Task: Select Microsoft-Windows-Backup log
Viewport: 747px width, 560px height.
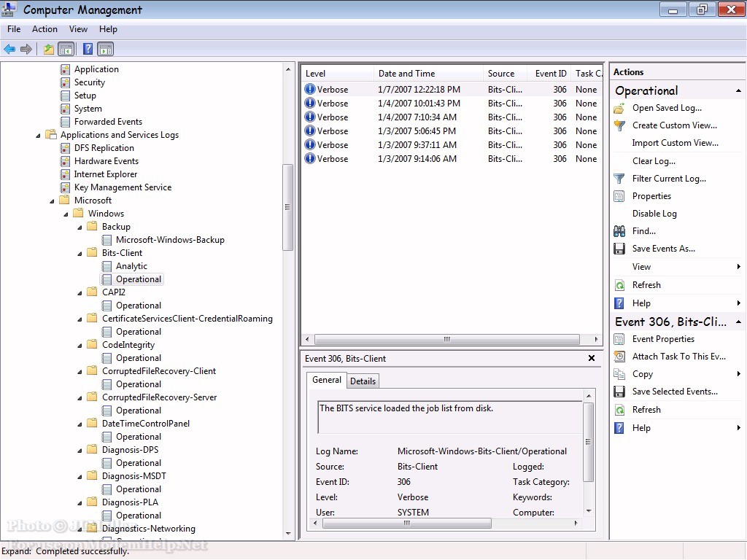Action: pyautogui.click(x=170, y=240)
